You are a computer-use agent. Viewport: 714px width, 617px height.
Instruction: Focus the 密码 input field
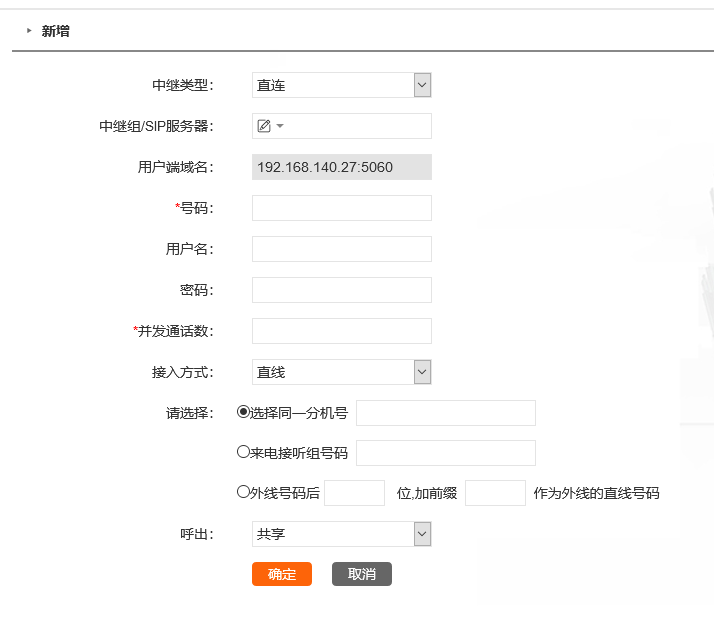coord(342,290)
